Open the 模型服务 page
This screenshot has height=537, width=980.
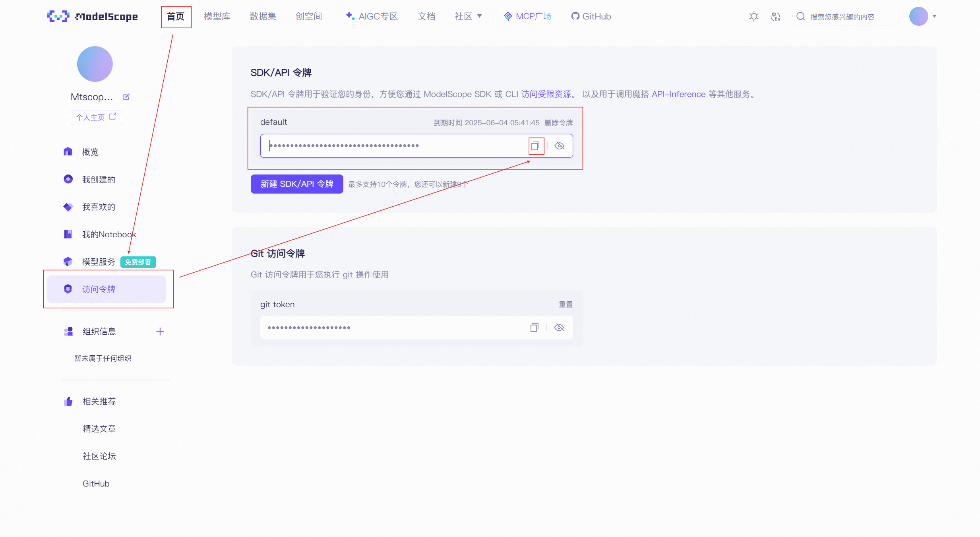click(x=98, y=262)
